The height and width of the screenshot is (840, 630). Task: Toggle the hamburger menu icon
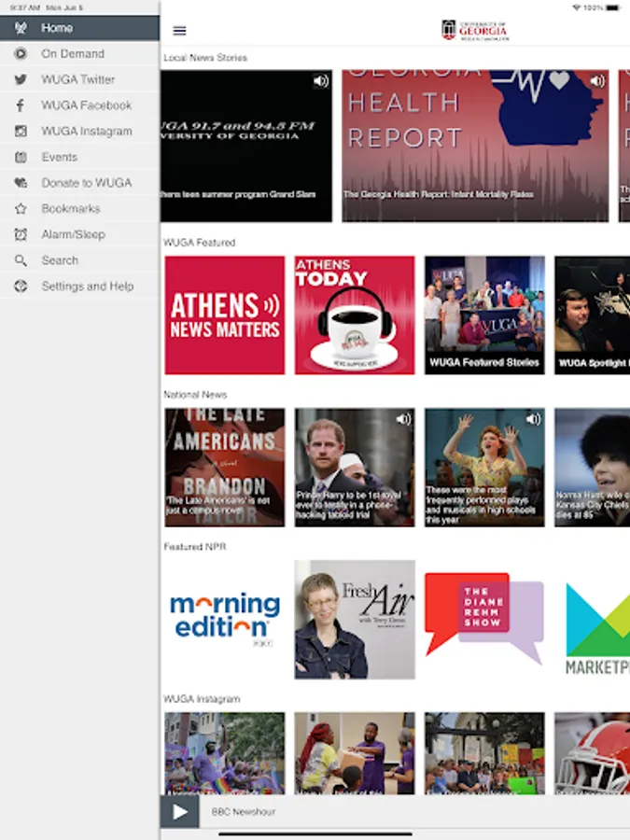[x=179, y=31]
